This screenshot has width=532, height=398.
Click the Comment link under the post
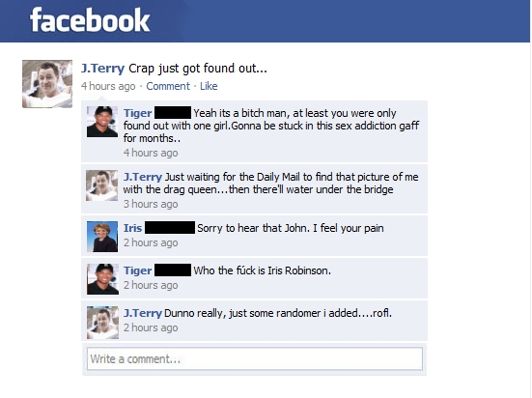pos(168,86)
